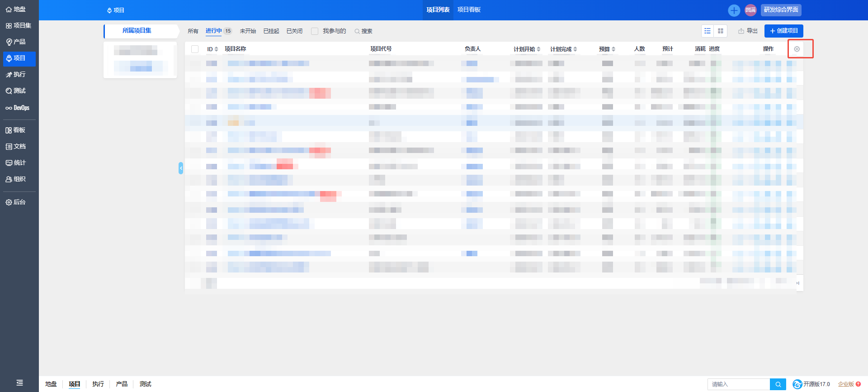This screenshot has height=392, width=868.
Task: Switch to the 项目看板 tab
Action: 469,10
